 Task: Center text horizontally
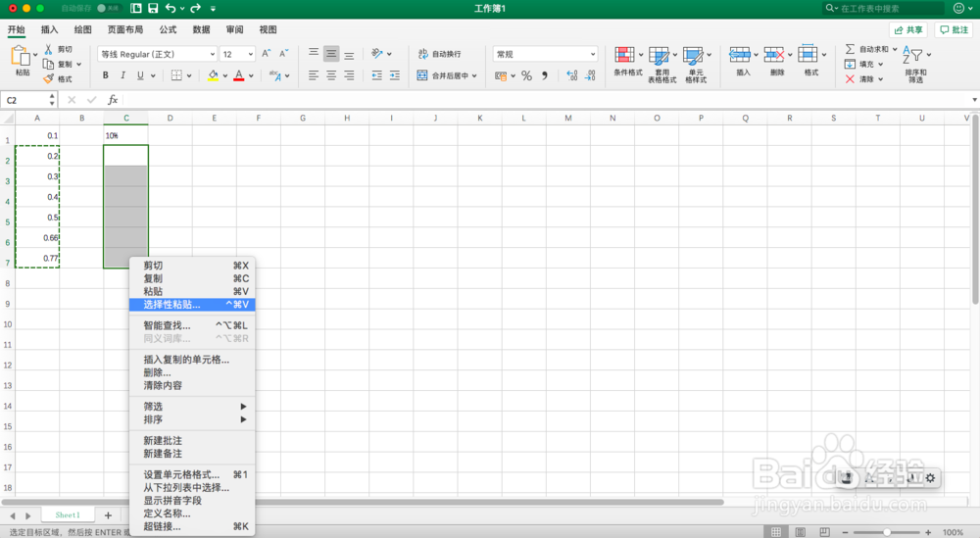coord(331,75)
